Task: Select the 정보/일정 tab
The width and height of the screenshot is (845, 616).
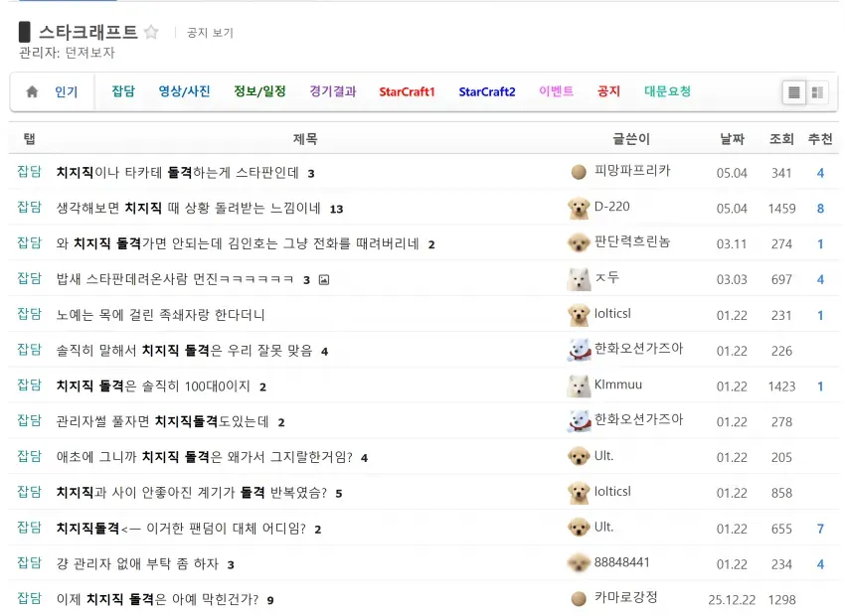Action: 259,91
